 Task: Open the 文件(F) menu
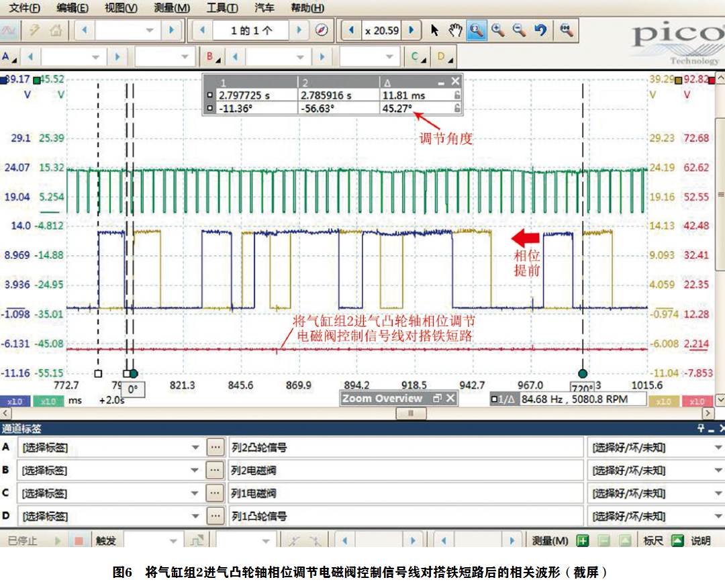click(25, 8)
